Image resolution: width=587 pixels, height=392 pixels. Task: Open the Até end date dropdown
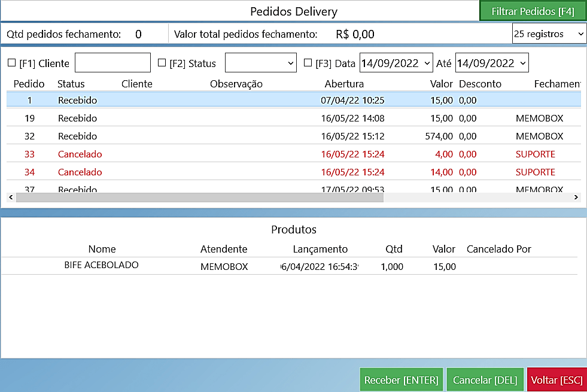[x=491, y=63]
